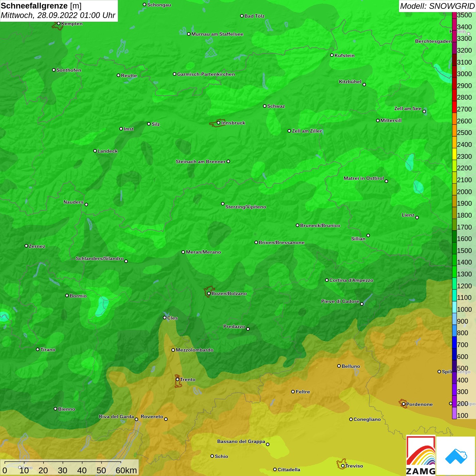Click the Brixen/Bressanone label
476x476 pixels.
click(282, 242)
